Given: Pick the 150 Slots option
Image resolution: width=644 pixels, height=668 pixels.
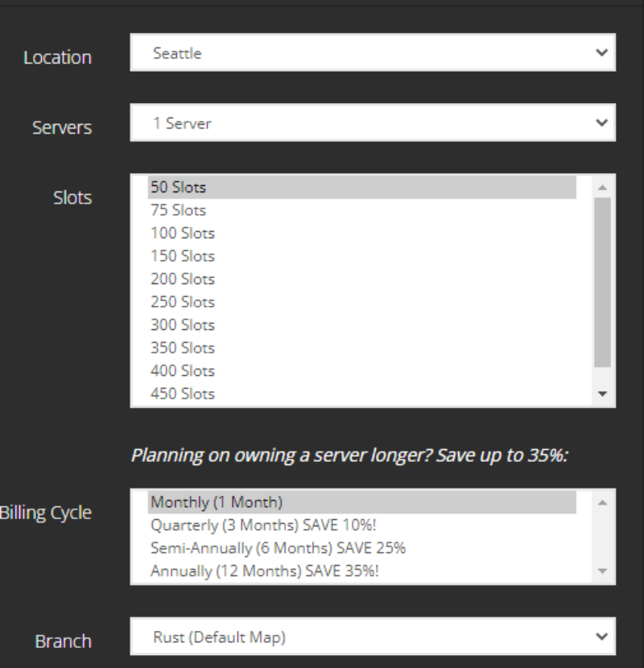Looking at the screenshot, I should coord(362,257).
